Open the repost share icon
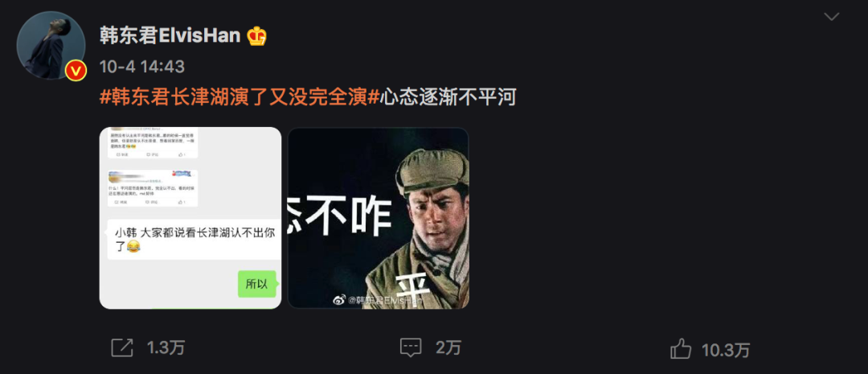Screen dimensions: 868x374 click(122, 348)
